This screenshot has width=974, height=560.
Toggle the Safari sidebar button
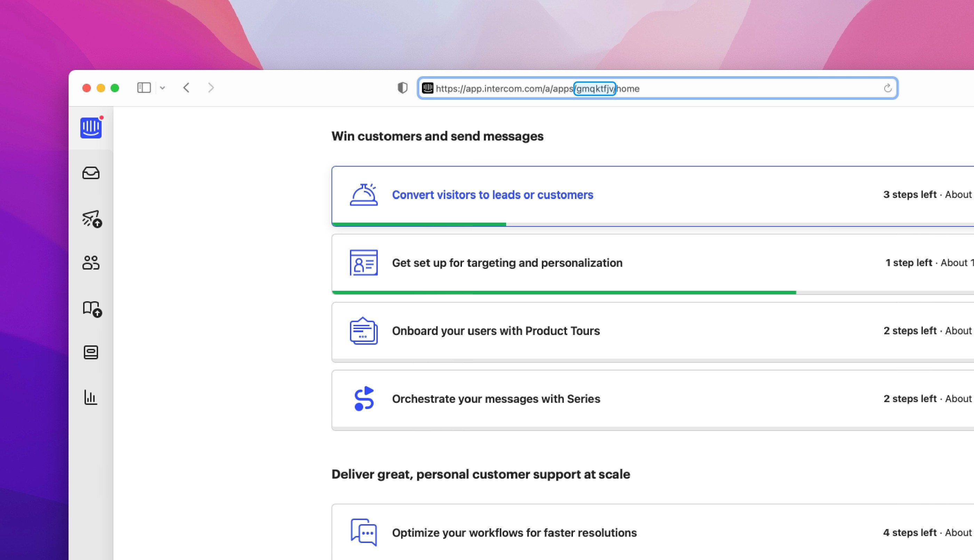(x=144, y=88)
